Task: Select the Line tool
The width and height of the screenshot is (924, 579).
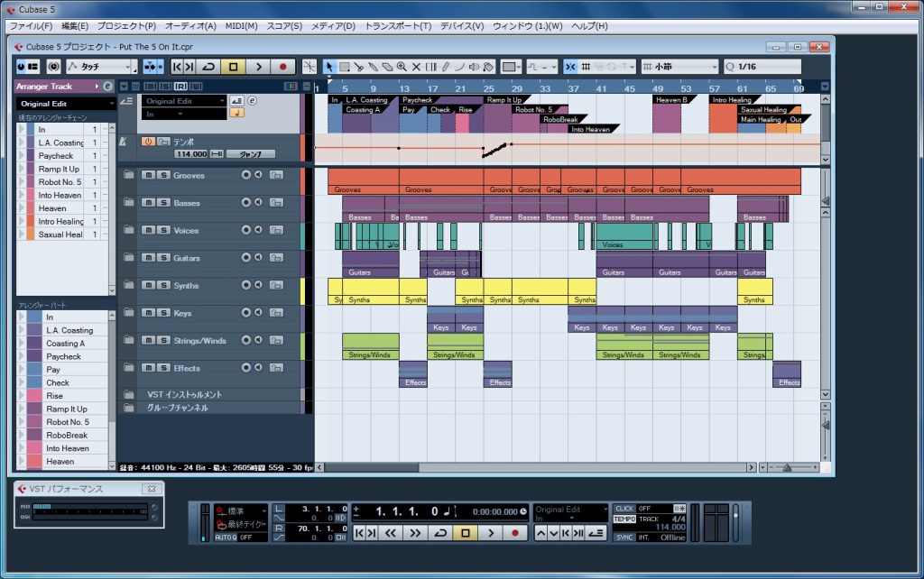Action: (459, 67)
